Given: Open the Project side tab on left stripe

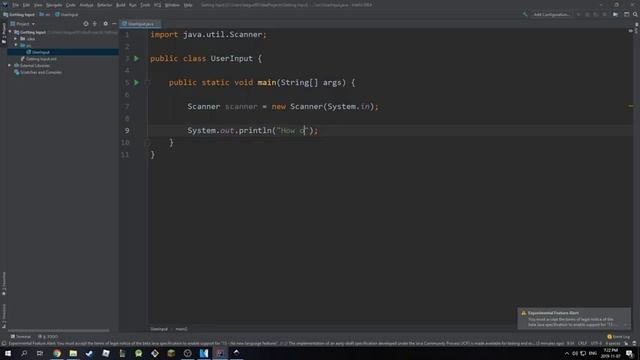Looking at the screenshot, I should [4, 32].
